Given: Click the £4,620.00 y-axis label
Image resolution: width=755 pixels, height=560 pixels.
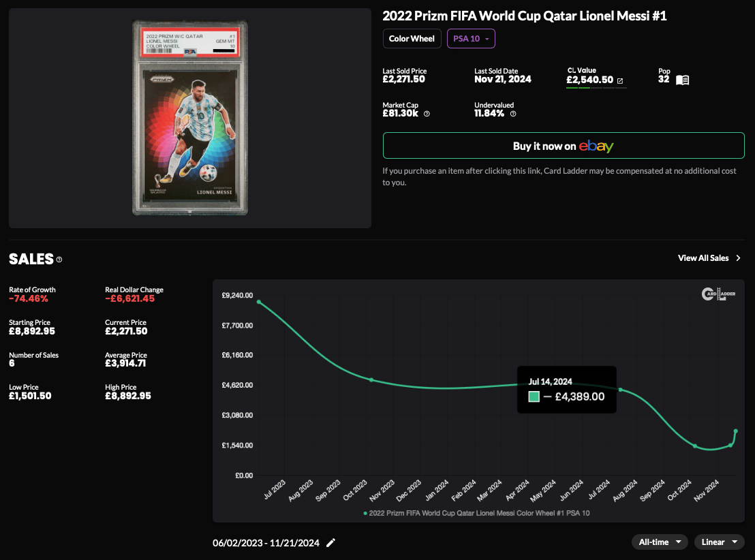Looking at the screenshot, I should point(237,385).
